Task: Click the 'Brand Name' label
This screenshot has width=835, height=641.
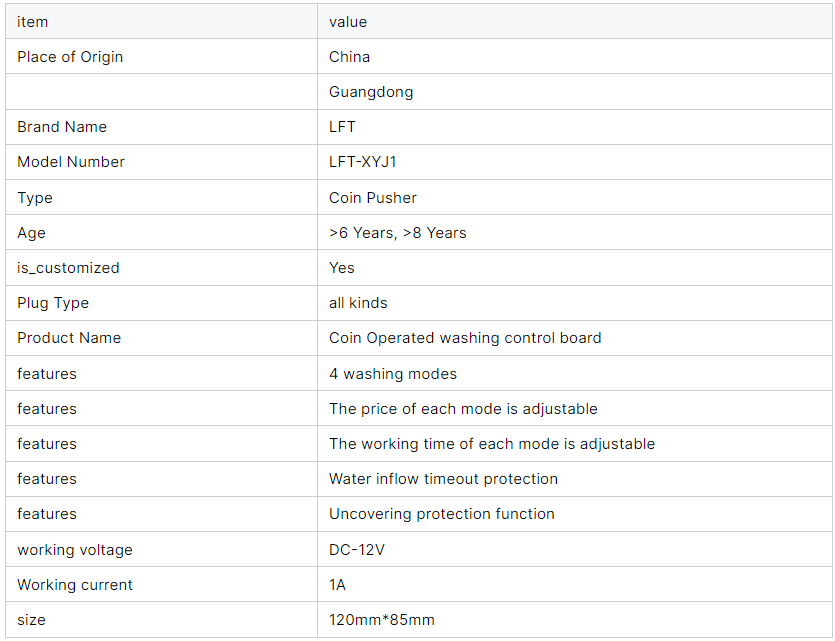Action: [x=62, y=127]
